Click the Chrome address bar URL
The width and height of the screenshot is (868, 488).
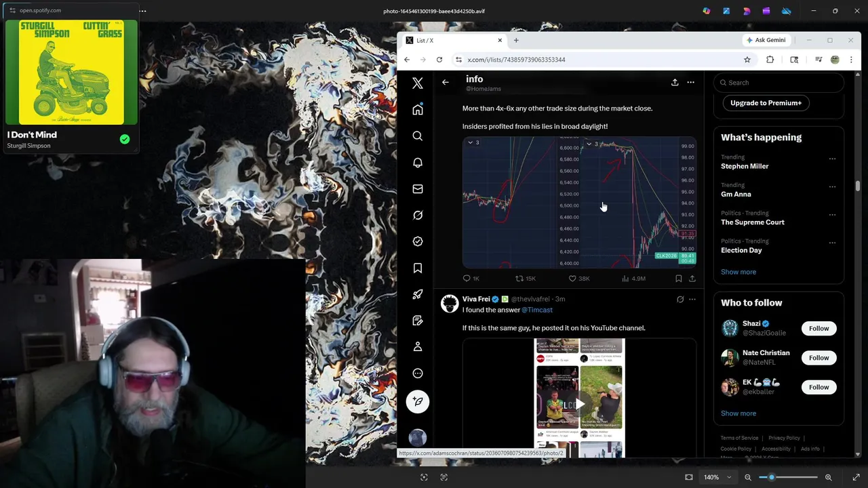tap(516, 60)
